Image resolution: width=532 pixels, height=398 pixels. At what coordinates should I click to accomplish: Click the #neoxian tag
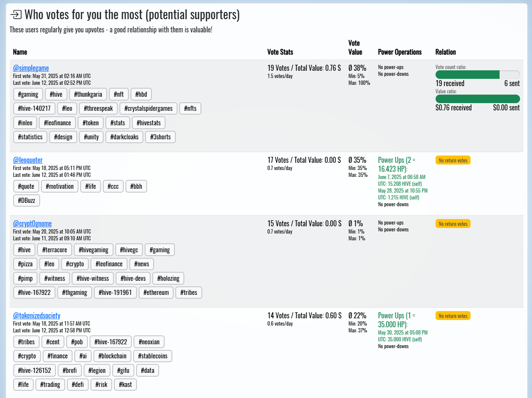pyautogui.click(x=149, y=342)
